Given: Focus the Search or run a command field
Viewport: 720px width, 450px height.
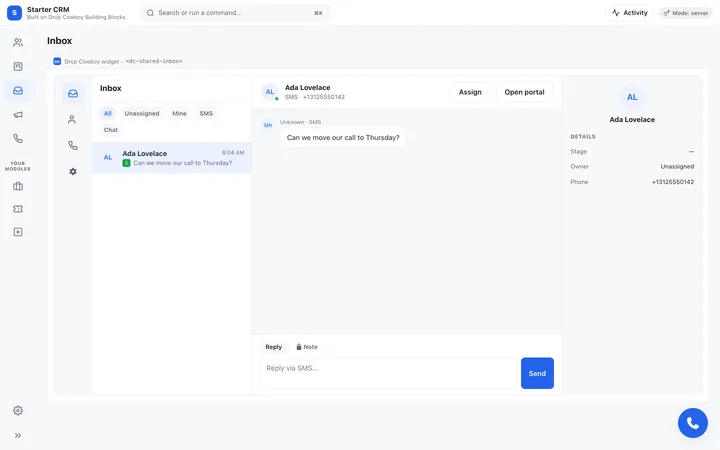Looking at the screenshot, I should [x=236, y=13].
